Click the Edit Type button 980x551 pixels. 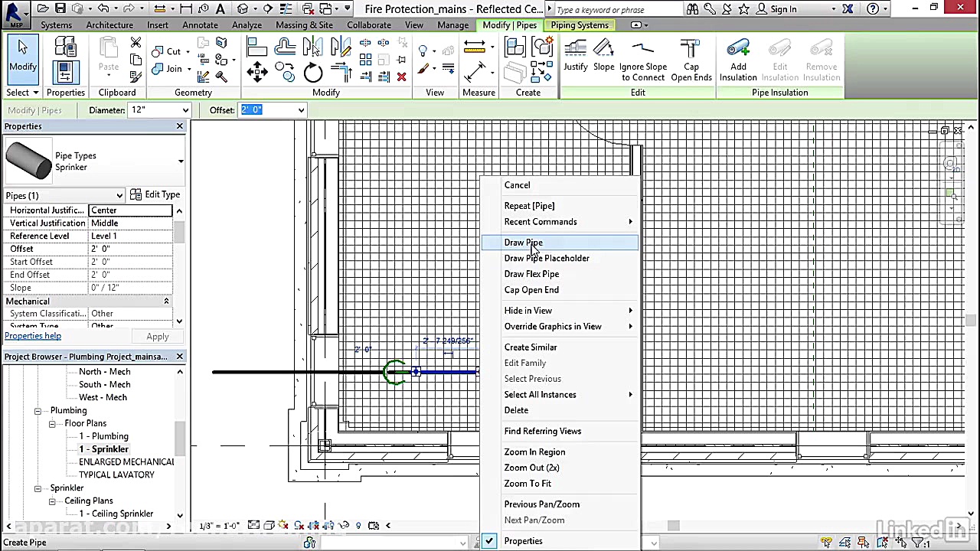155,194
